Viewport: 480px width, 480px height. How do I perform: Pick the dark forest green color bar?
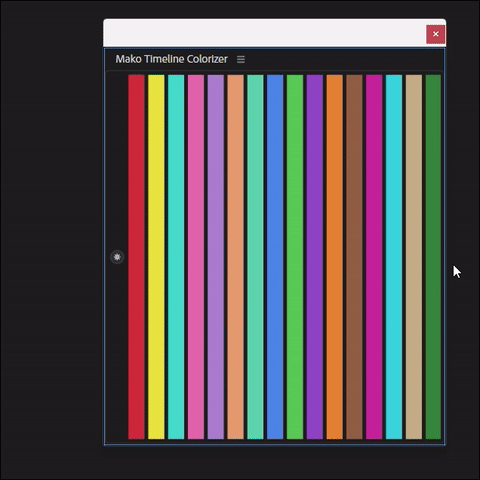pos(433,257)
